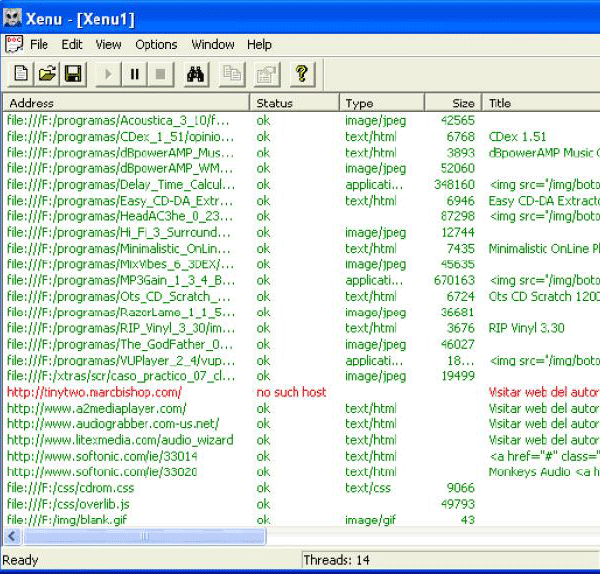Select the broken link http://tinytwo.marcbishop.com/
The width and height of the screenshot is (600, 574).
click(x=94, y=392)
